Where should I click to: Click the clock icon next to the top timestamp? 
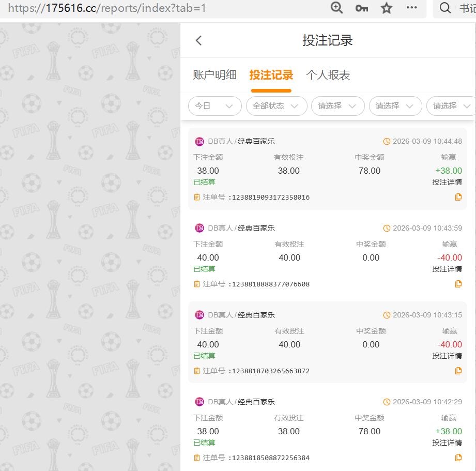tap(387, 141)
